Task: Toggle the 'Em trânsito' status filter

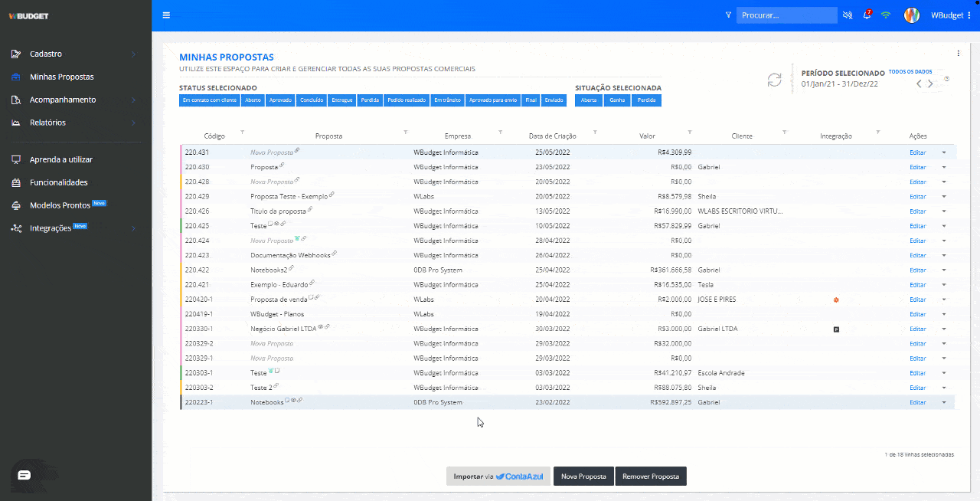Action: tap(447, 100)
